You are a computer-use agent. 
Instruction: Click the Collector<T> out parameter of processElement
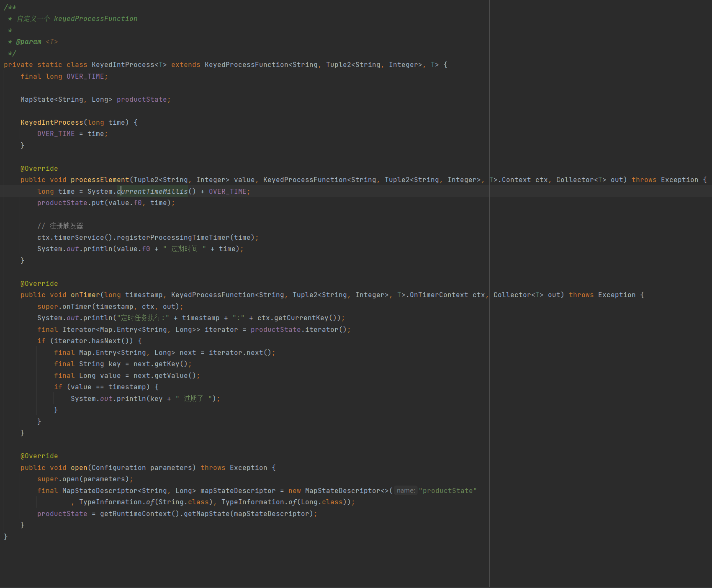(x=590, y=180)
